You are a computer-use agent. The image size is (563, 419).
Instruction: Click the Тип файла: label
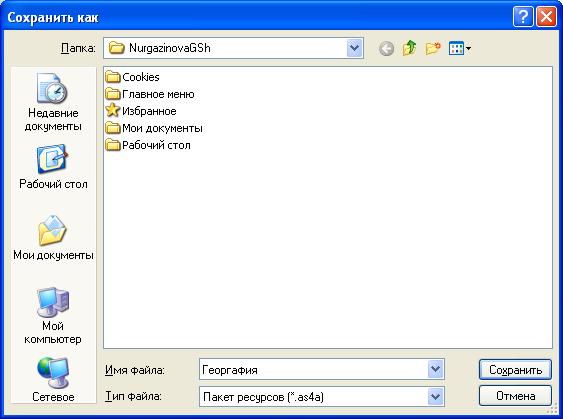(x=133, y=396)
